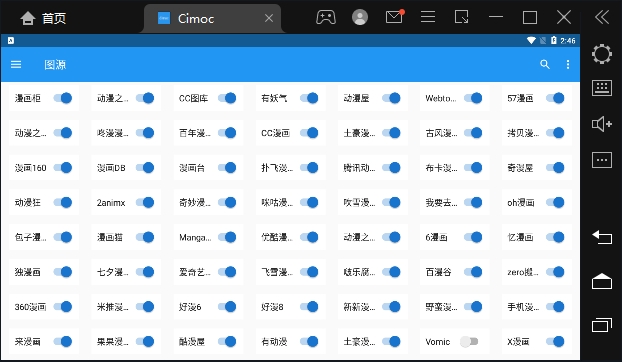The image size is (622, 362).
Task: Open the virtual keyboard tool
Action: 602,88
